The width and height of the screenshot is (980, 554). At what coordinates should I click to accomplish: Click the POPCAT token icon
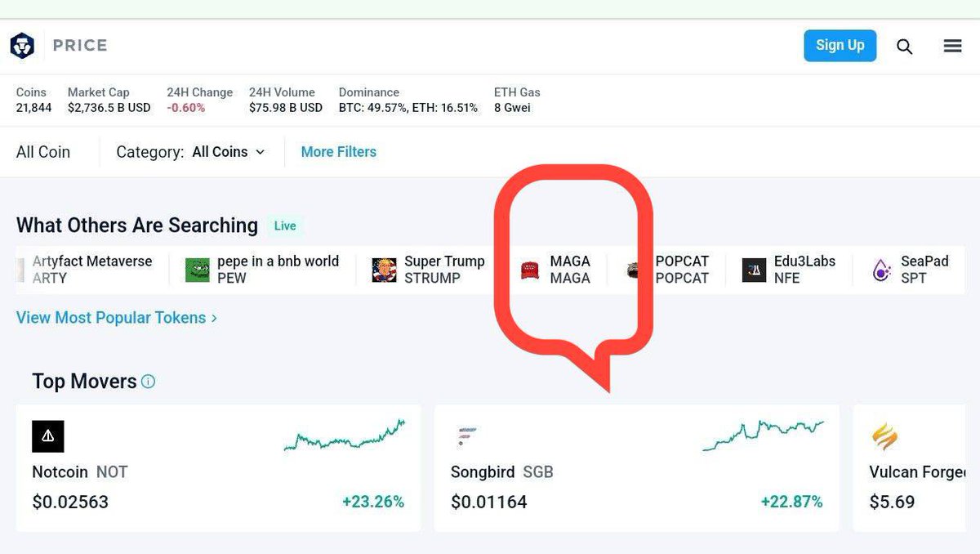pos(633,269)
